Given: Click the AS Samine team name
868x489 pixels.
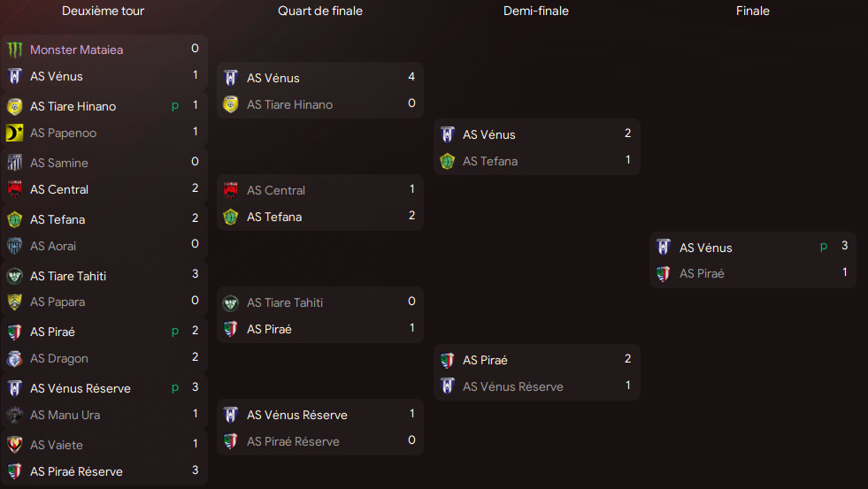Looking at the screenshot, I should [x=59, y=163].
